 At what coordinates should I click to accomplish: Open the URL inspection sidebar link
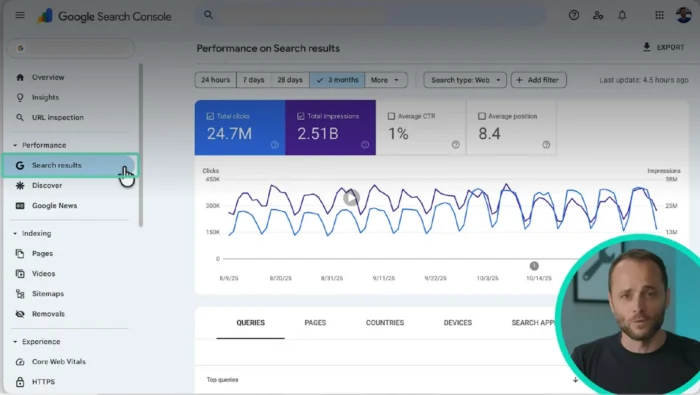click(58, 117)
